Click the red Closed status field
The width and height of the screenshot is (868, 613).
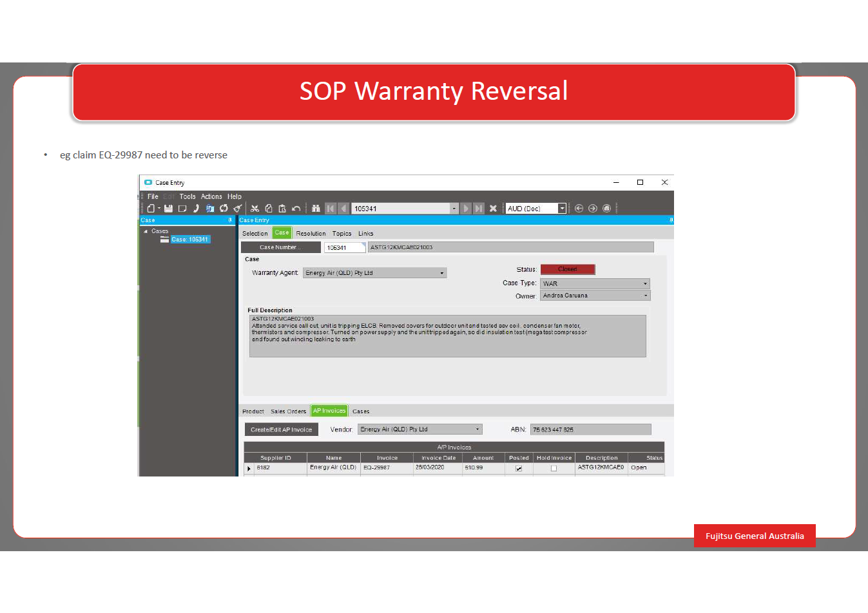(568, 269)
